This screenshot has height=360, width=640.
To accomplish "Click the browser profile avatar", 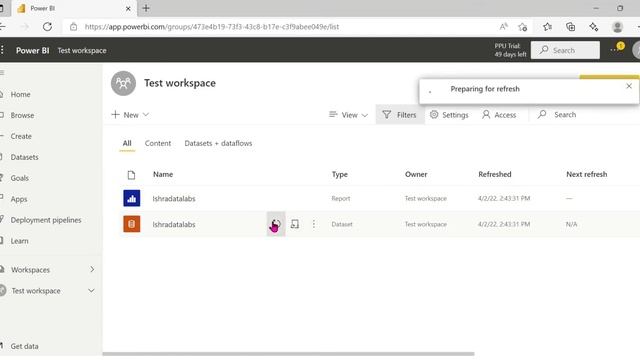I will [618, 27].
